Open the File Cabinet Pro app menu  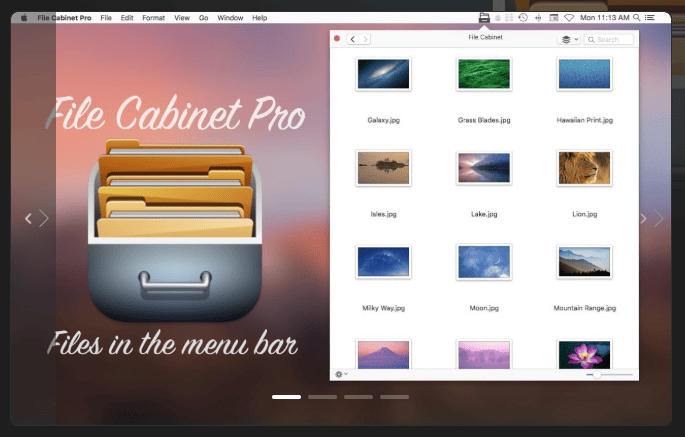[x=64, y=18]
